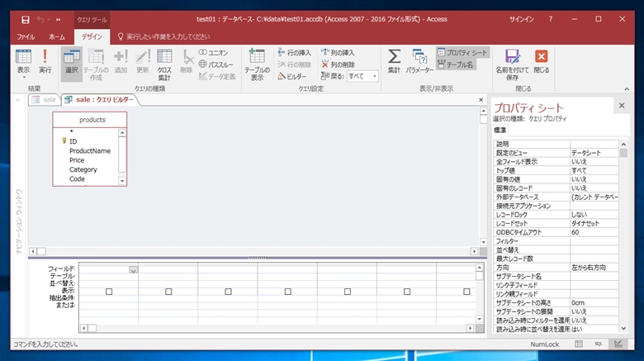Collapse the ribbon with the arrow

tap(627, 89)
